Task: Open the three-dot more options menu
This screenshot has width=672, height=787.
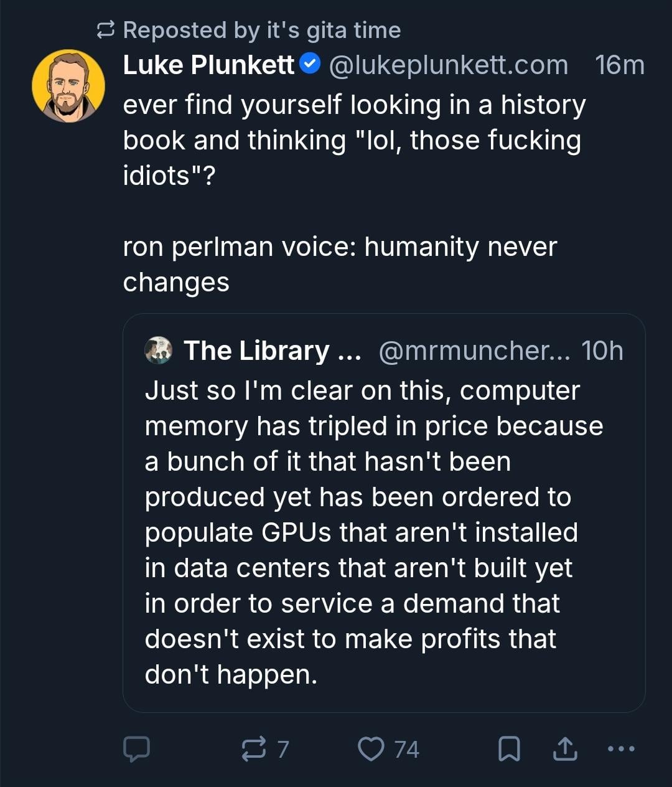Action: coord(621,748)
